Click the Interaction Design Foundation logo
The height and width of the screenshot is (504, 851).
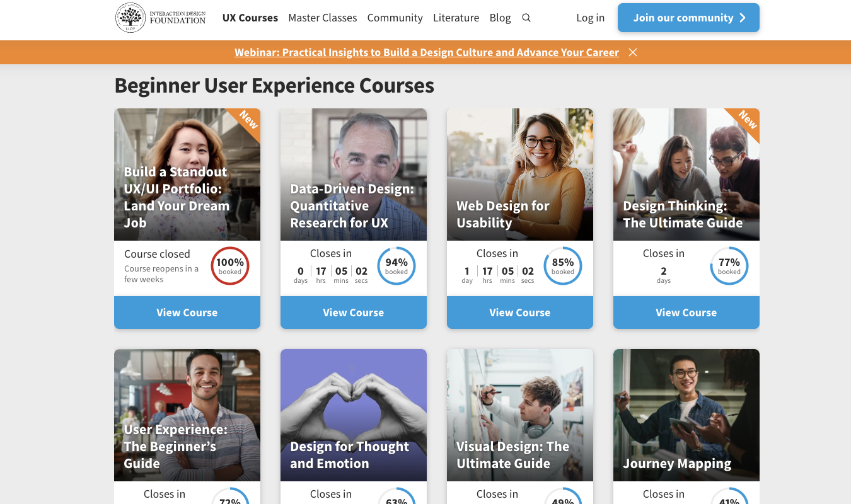[x=159, y=18]
